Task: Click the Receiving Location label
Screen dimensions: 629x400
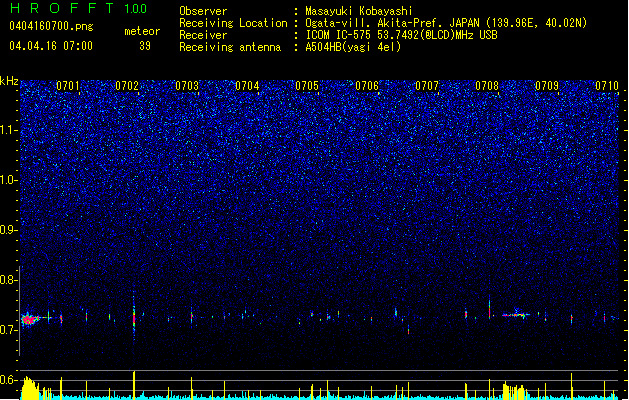Action: 233,23
